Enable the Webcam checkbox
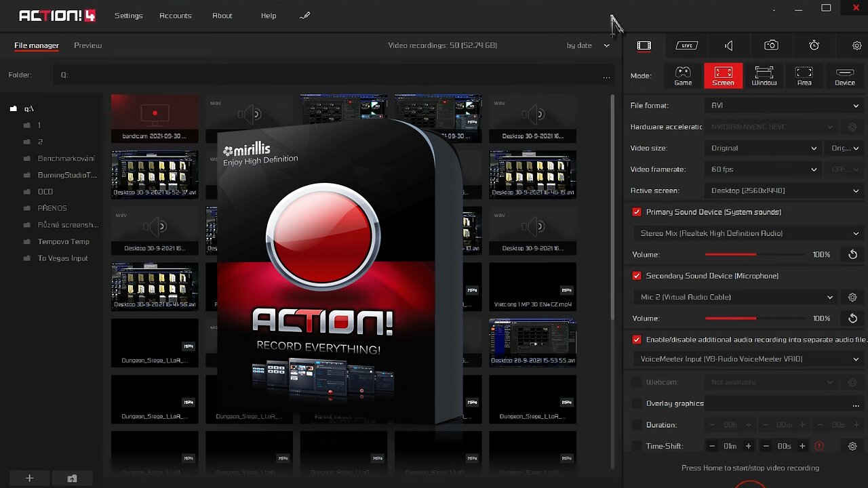Viewport: 868px width, 488px height. click(637, 382)
